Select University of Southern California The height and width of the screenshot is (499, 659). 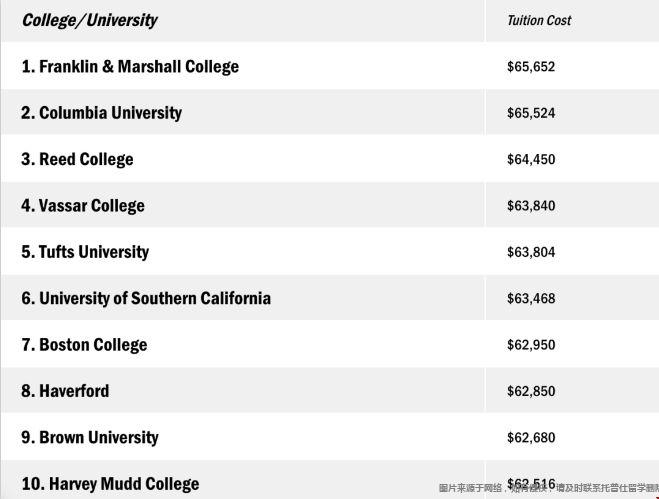coord(146,298)
